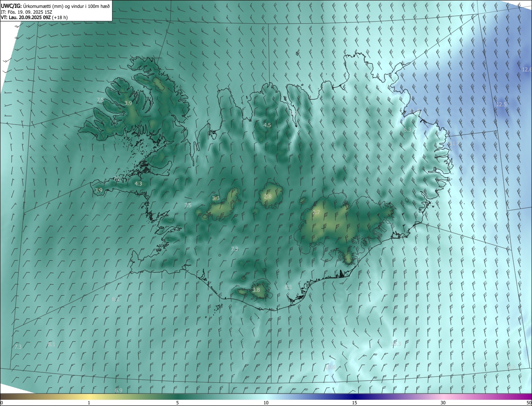This screenshot has width=532, height=406.
Task: Click the 6.3 value label
Action: click(x=407, y=130)
